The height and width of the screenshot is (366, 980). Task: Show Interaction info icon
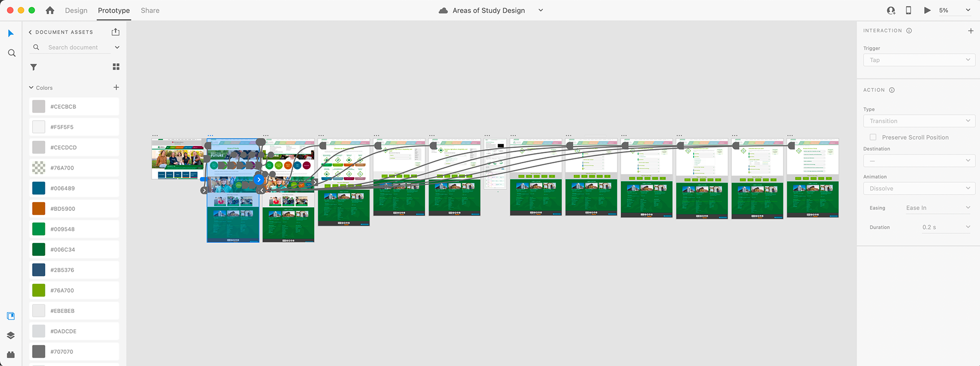[909, 31]
